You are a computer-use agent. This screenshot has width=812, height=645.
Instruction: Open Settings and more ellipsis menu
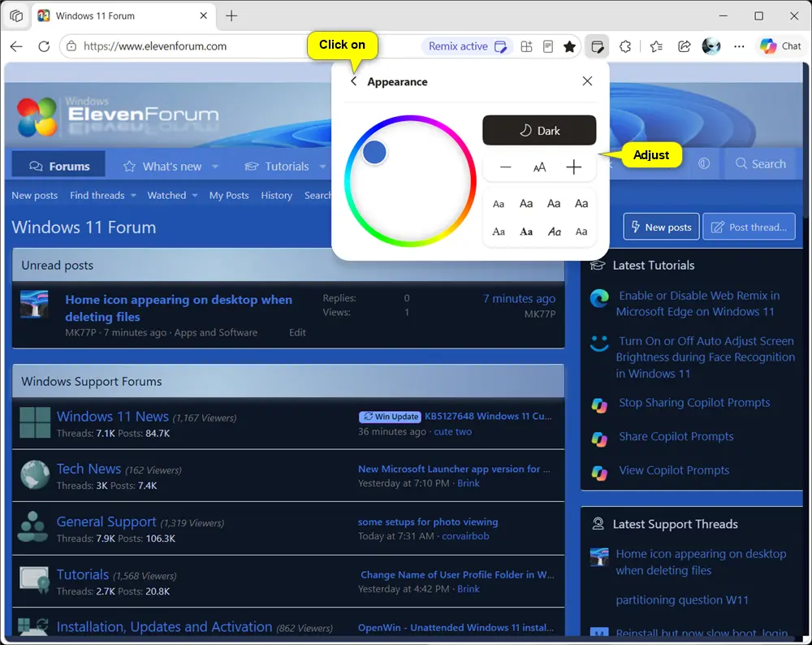pos(739,46)
